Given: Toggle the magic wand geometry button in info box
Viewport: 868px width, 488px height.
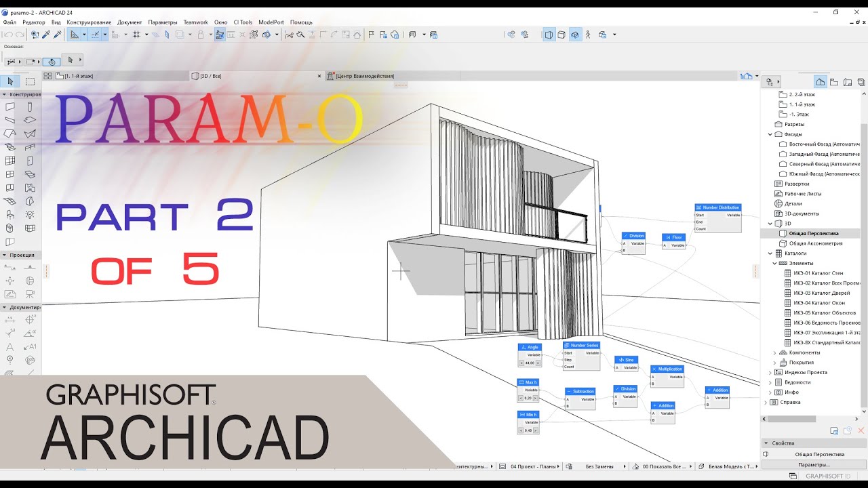Looking at the screenshot, I should tap(52, 61).
